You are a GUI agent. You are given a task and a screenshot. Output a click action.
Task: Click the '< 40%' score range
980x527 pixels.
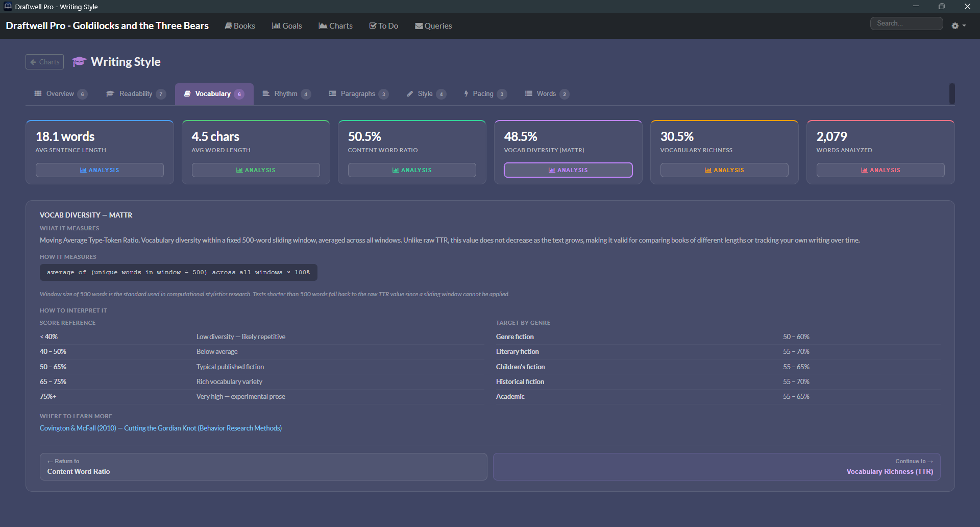click(x=49, y=337)
